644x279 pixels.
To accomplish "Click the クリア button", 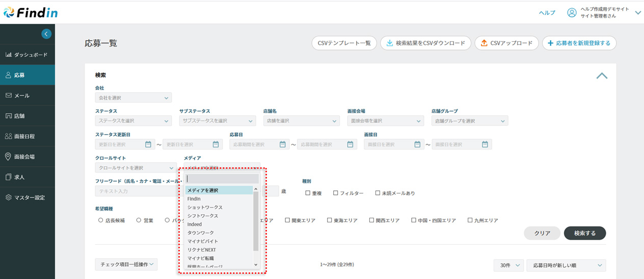I will point(542,233).
